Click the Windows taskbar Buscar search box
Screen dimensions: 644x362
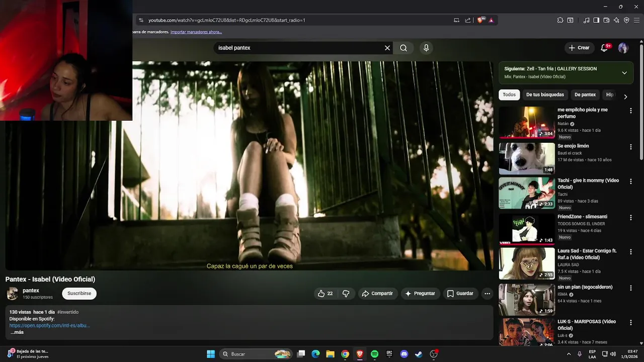[257, 354]
